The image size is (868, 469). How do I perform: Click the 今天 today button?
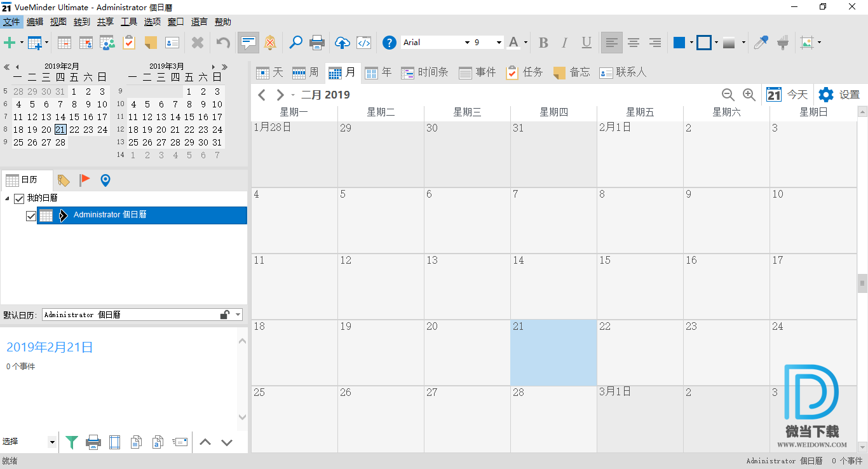(x=787, y=95)
